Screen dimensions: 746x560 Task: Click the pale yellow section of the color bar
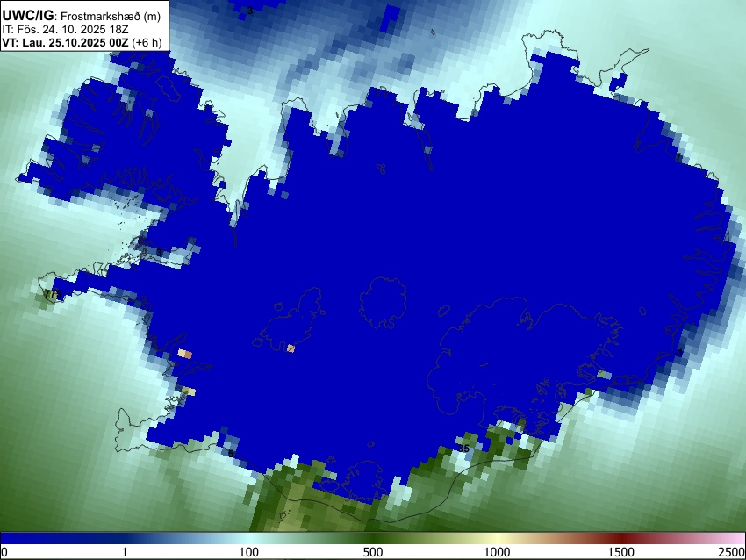pyautogui.click(x=495, y=538)
